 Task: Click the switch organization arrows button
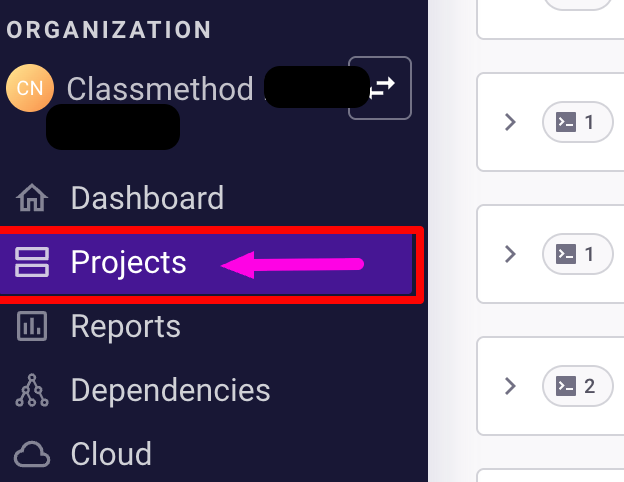click(x=380, y=88)
